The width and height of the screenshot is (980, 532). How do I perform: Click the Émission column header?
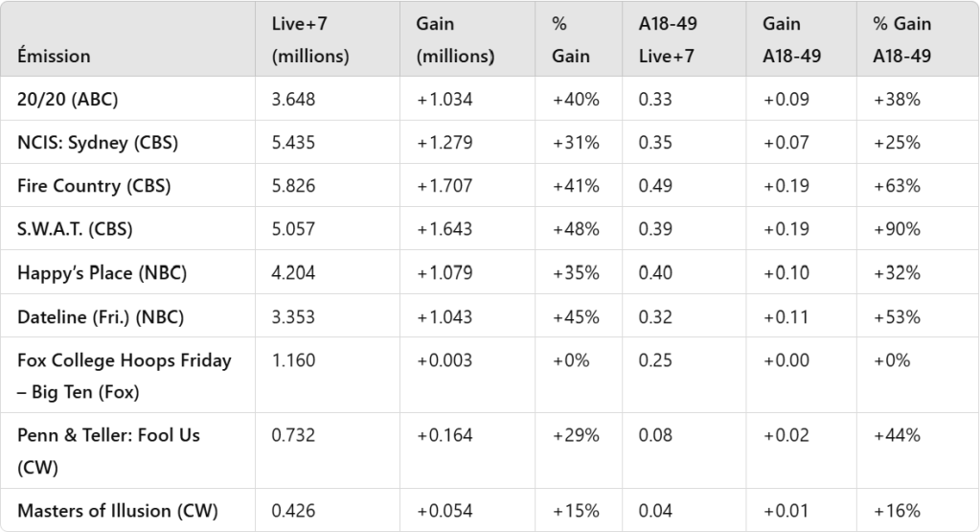[x=54, y=56]
